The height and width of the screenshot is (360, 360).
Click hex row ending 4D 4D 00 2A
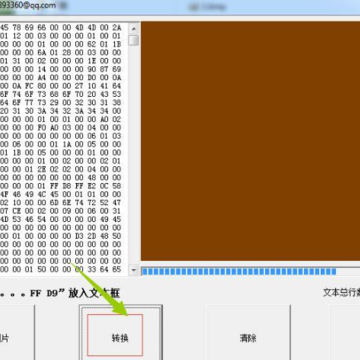tap(60, 28)
